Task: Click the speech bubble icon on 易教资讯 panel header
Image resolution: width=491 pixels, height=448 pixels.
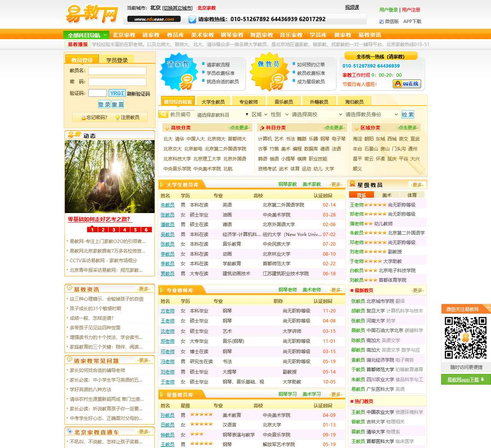Action: [x=69, y=288]
